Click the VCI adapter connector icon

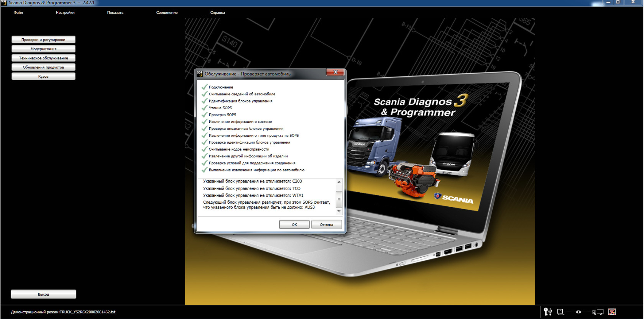coord(578,312)
